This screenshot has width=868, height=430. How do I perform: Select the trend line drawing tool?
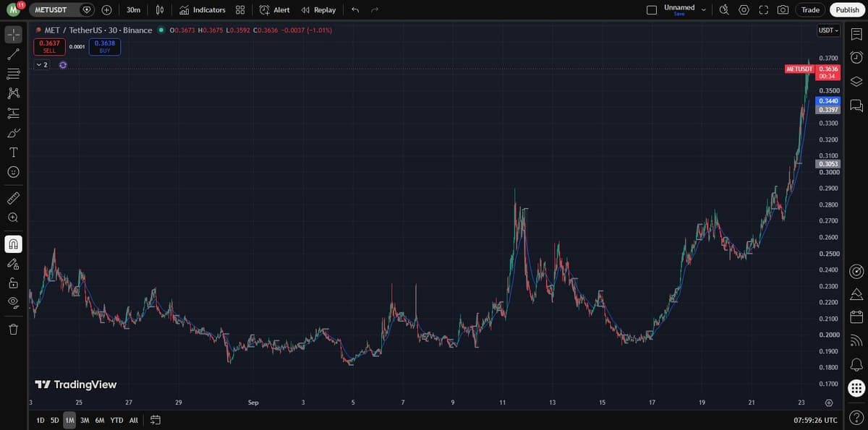coord(13,54)
